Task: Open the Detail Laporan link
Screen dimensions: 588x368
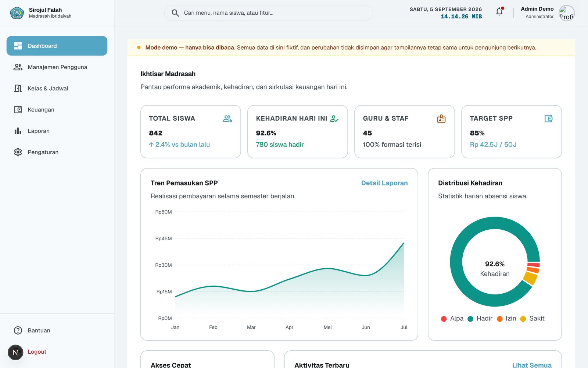Action: click(x=384, y=183)
